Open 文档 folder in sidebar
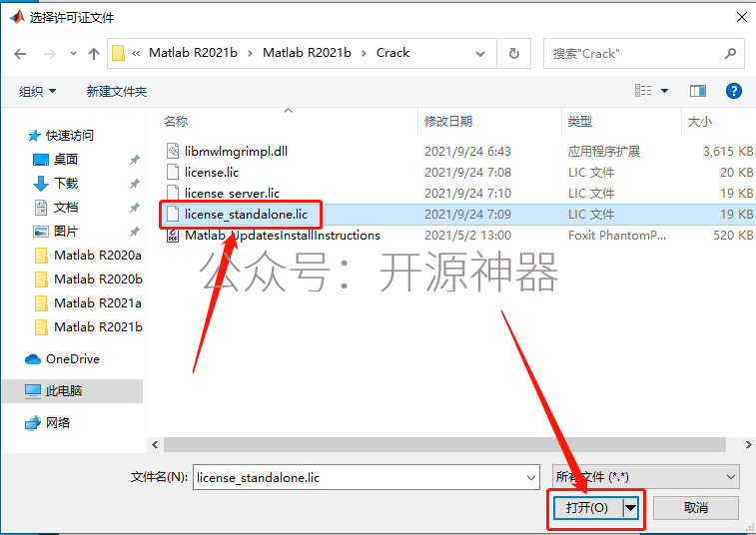 [66, 208]
